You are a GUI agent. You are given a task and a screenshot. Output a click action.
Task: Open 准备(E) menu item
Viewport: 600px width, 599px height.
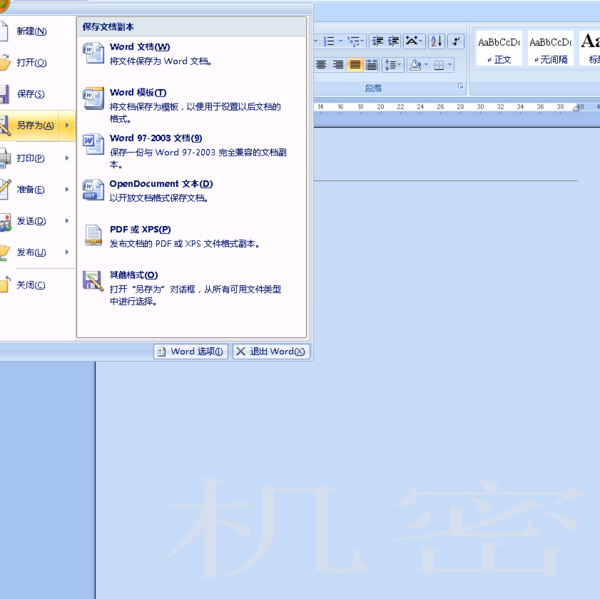(38, 189)
